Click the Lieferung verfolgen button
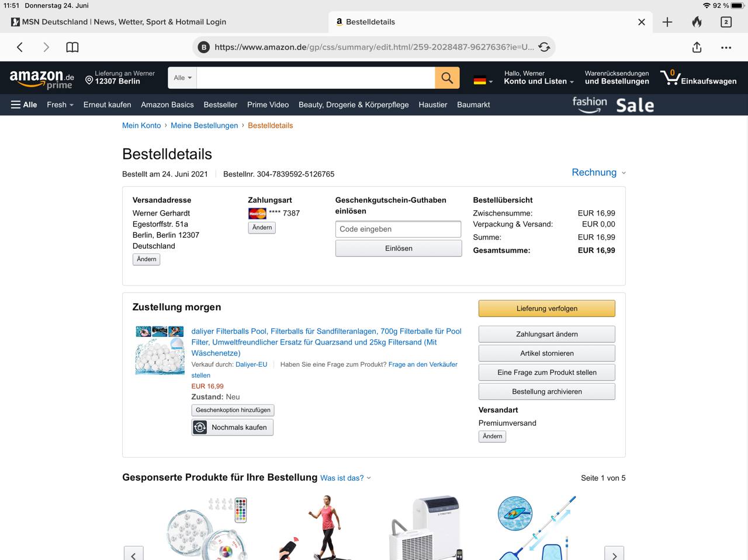The image size is (748, 560). [547, 308]
